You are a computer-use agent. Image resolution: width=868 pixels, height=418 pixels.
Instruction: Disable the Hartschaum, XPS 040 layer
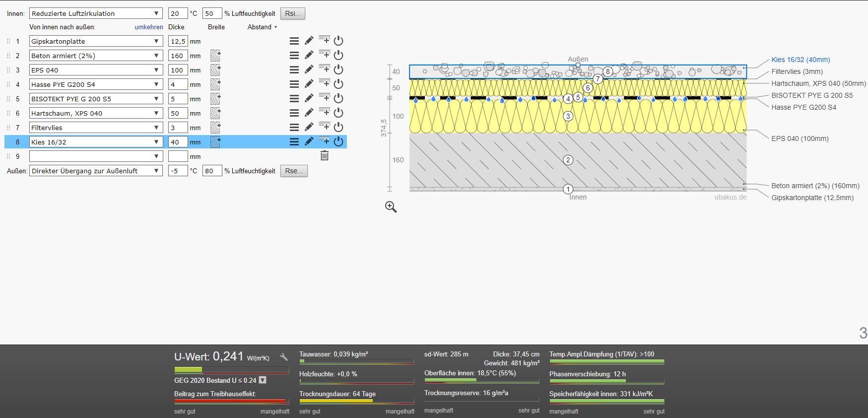pyautogui.click(x=338, y=113)
